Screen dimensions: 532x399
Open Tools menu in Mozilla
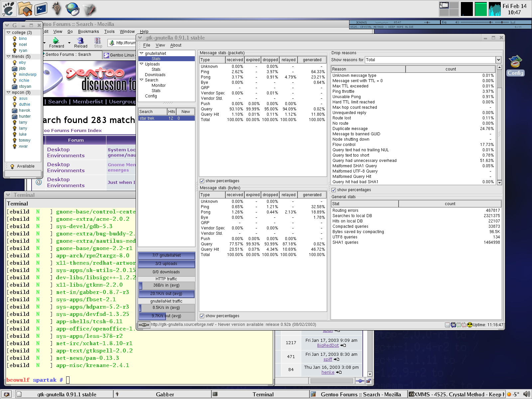[109, 32]
